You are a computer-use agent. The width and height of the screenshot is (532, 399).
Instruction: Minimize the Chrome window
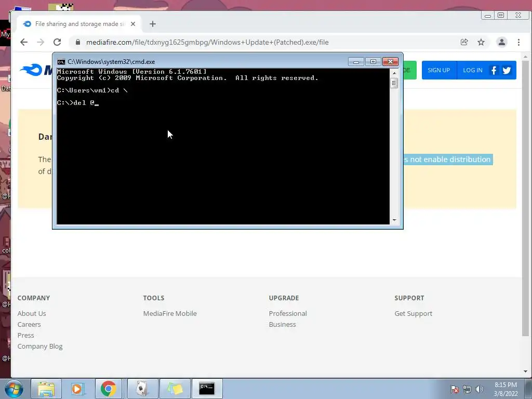point(487,16)
